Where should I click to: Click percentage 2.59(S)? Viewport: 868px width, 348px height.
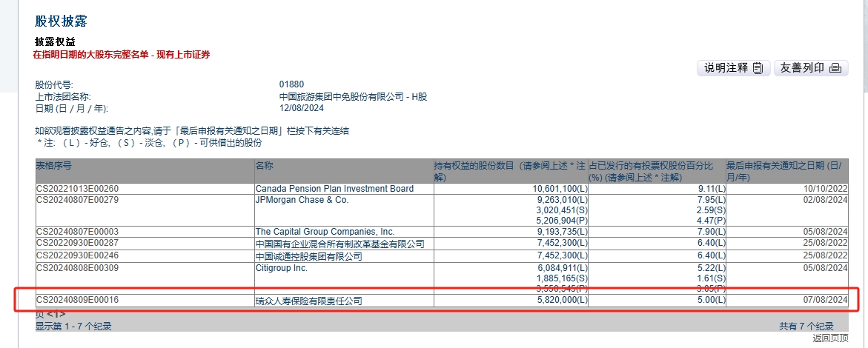point(712,210)
